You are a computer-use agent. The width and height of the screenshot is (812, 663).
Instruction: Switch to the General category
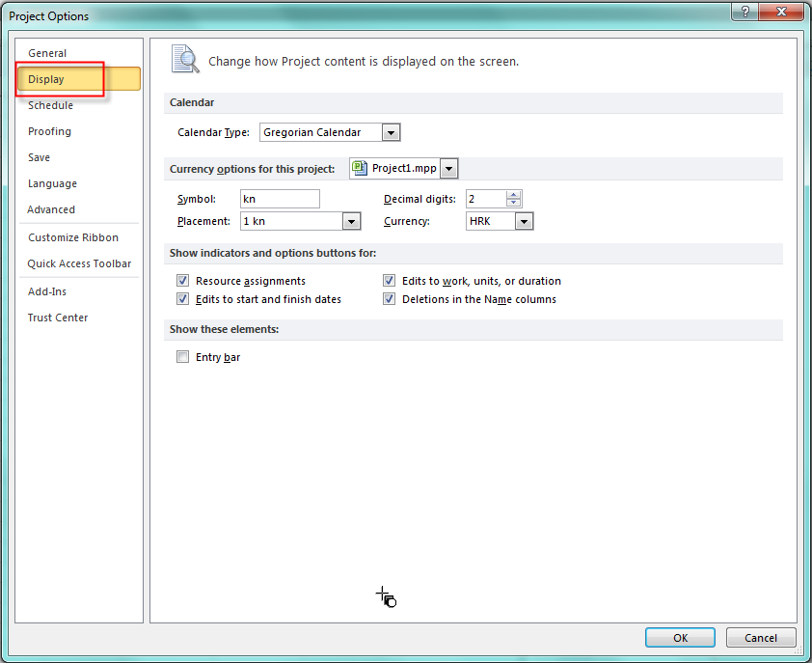(47, 53)
